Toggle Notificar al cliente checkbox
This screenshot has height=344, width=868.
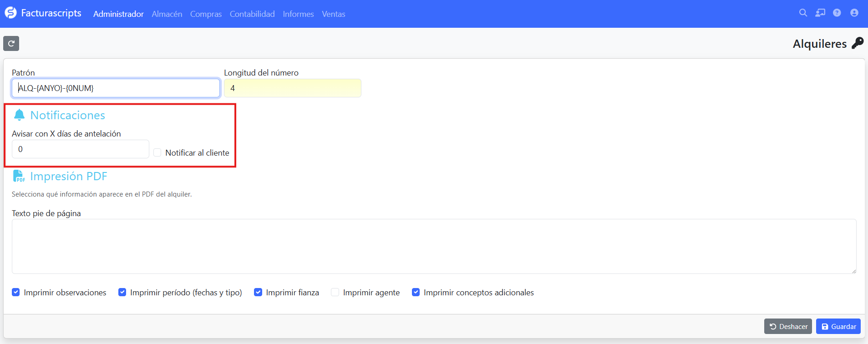click(x=157, y=152)
